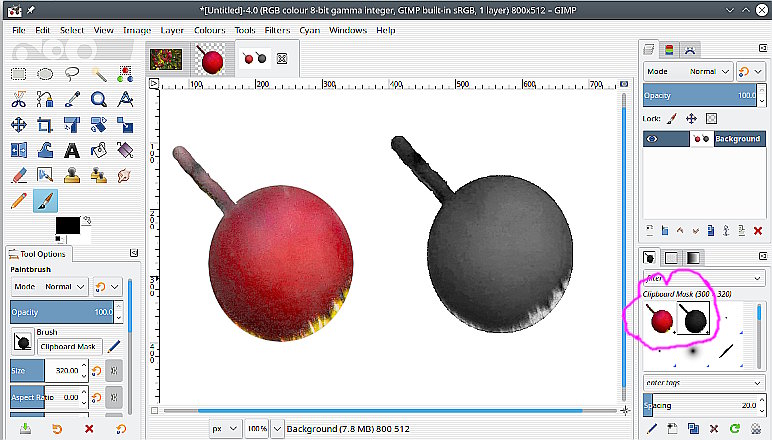
Task: Open the Colours menu
Action: click(209, 30)
